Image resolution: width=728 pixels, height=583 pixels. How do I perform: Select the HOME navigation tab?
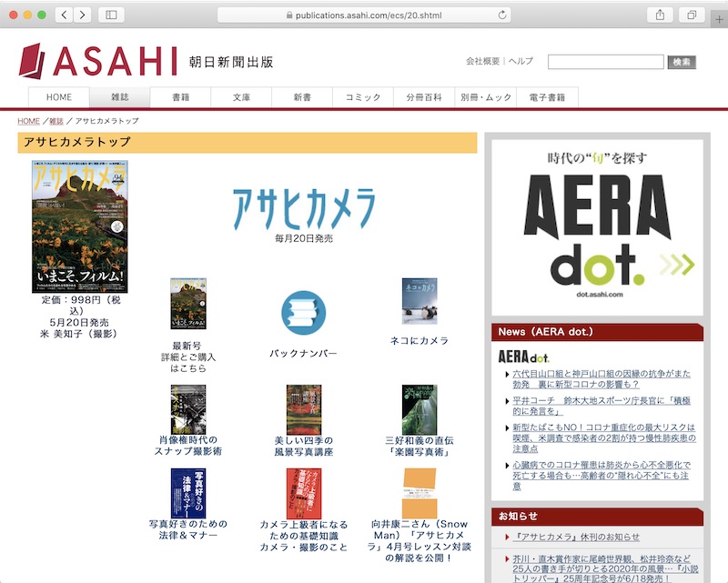point(59,97)
